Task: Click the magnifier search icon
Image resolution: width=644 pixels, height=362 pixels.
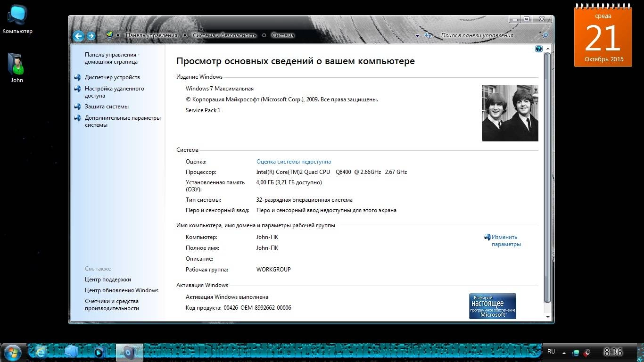Action: pos(545,35)
